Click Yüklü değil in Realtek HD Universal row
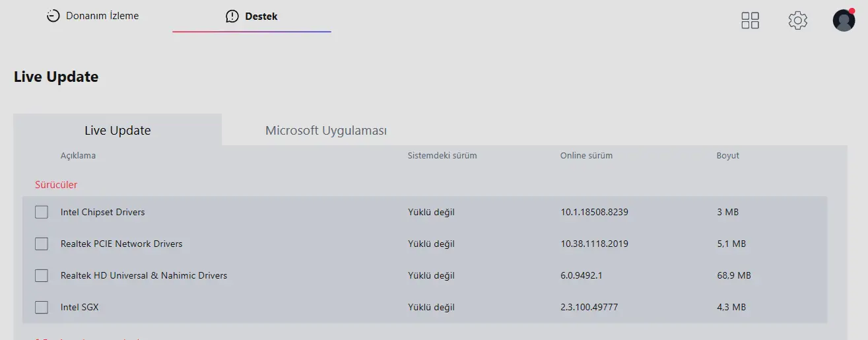 click(x=431, y=275)
